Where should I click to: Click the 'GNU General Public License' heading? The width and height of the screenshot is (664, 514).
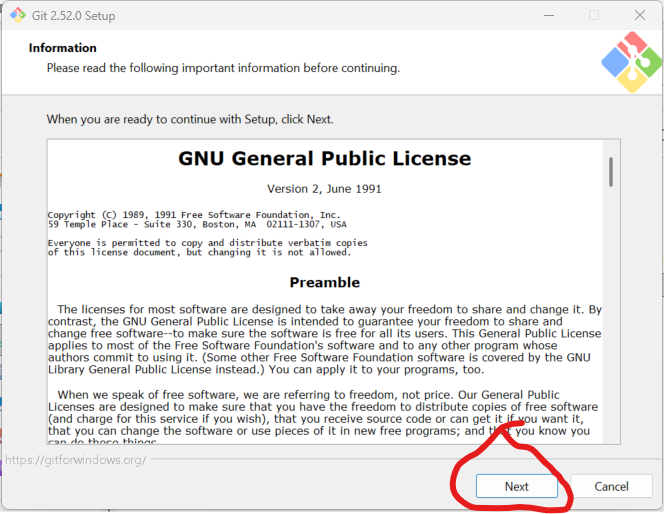point(324,159)
